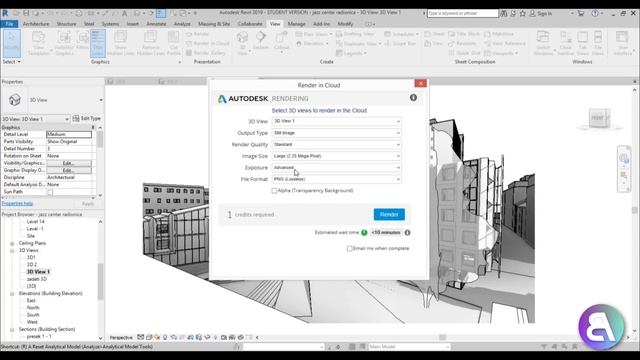Check Email me when complete
This screenshot has width=640, height=360.
coord(349,248)
